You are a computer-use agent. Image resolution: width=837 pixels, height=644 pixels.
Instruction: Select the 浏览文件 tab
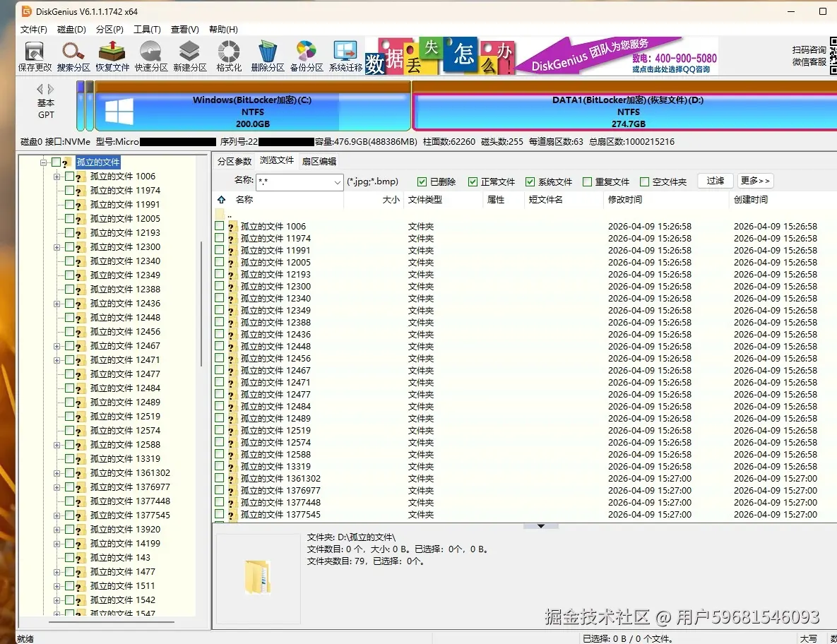[x=276, y=160]
